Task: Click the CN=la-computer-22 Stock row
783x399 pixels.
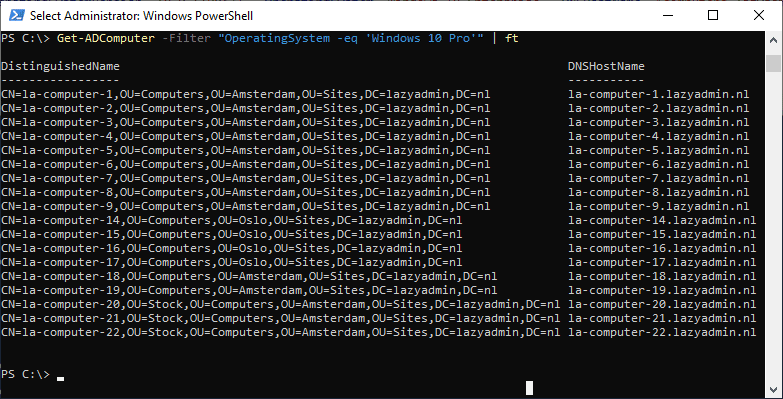Action: (281, 332)
